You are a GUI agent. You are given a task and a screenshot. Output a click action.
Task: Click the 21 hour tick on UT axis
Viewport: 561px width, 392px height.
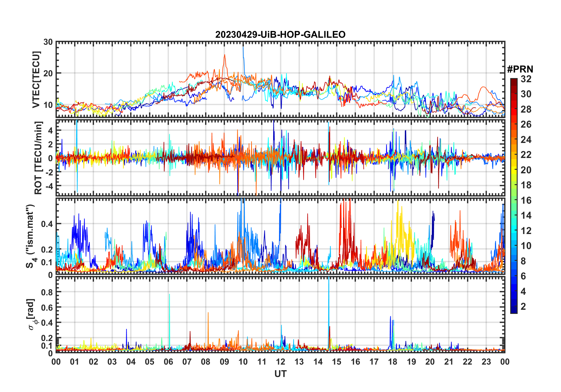(x=449, y=362)
